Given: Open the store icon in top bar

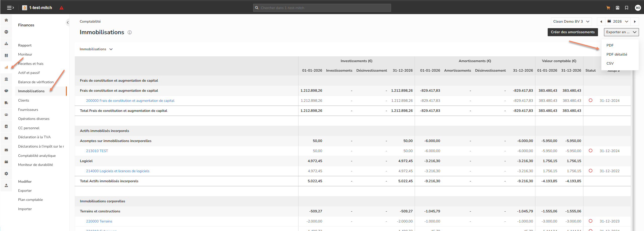Looking at the screenshot, I should click(x=617, y=8).
